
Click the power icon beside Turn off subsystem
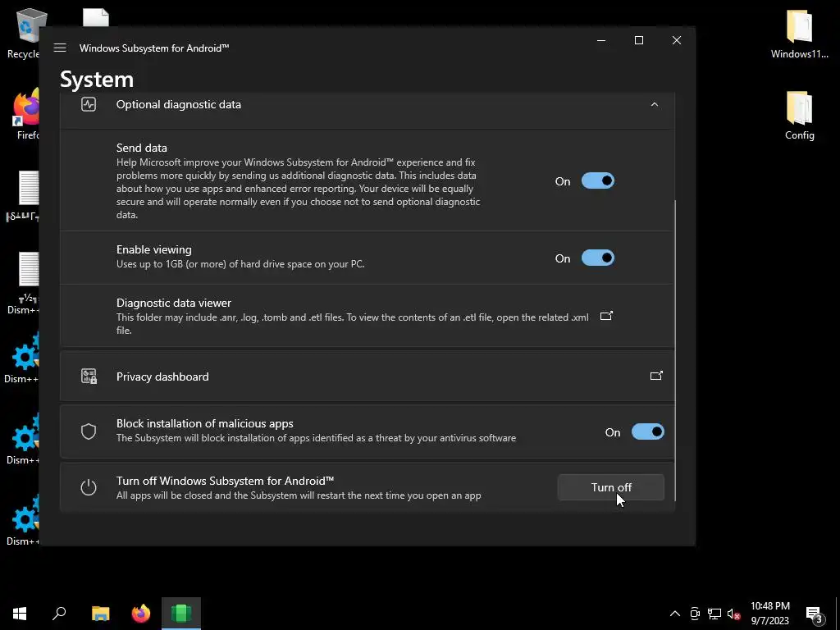coord(89,487)
